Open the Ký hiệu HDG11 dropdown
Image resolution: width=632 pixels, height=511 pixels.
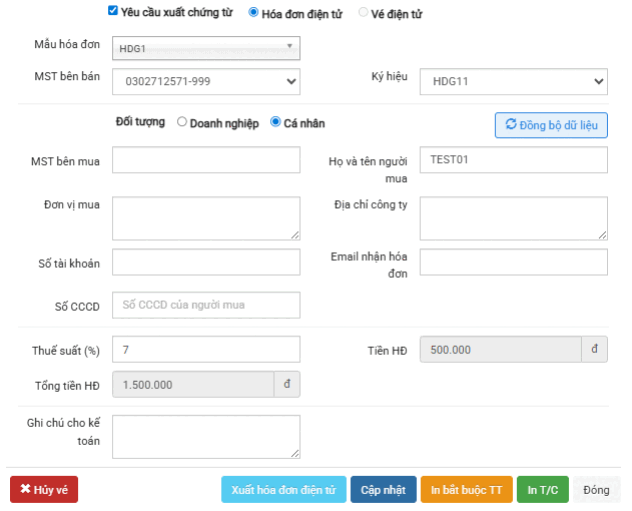pyautogui.click(x=513, y=81)
